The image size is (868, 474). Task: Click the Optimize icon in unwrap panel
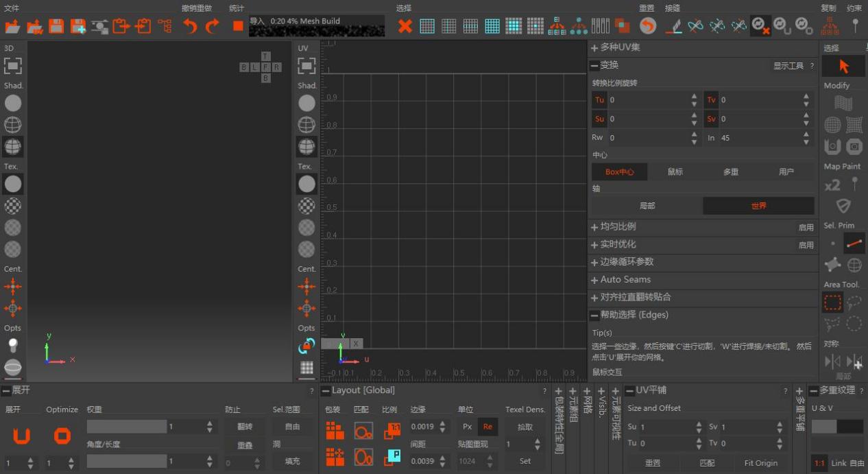62,436
